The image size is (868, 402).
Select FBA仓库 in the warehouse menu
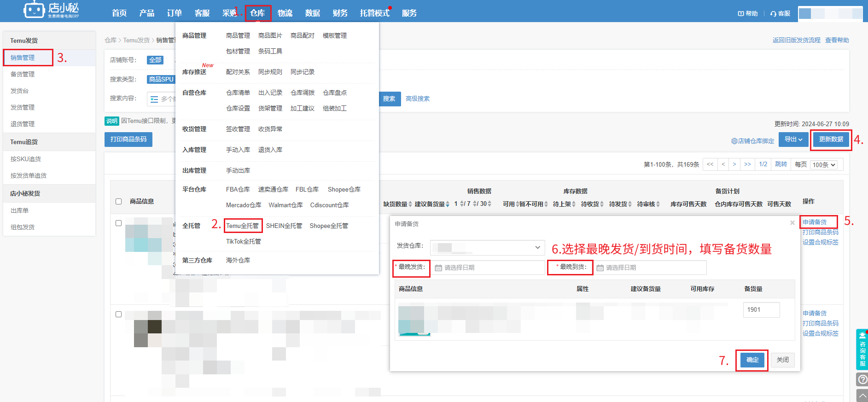tap(238, 189)
